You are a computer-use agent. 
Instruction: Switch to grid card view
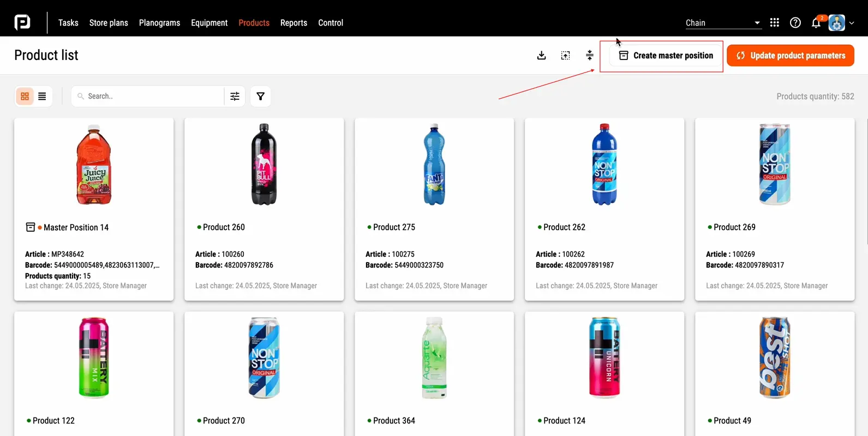click(x=25, y=96)
